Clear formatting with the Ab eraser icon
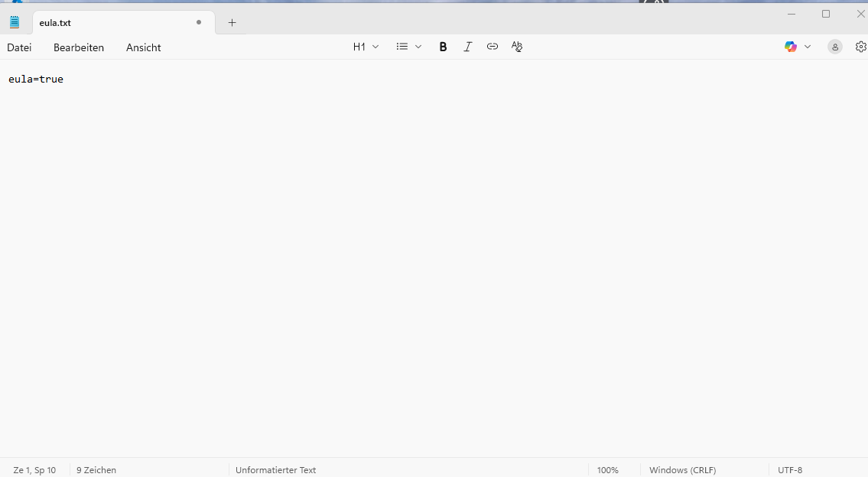This screenshot has width=868, height=477. pos(517,47)
